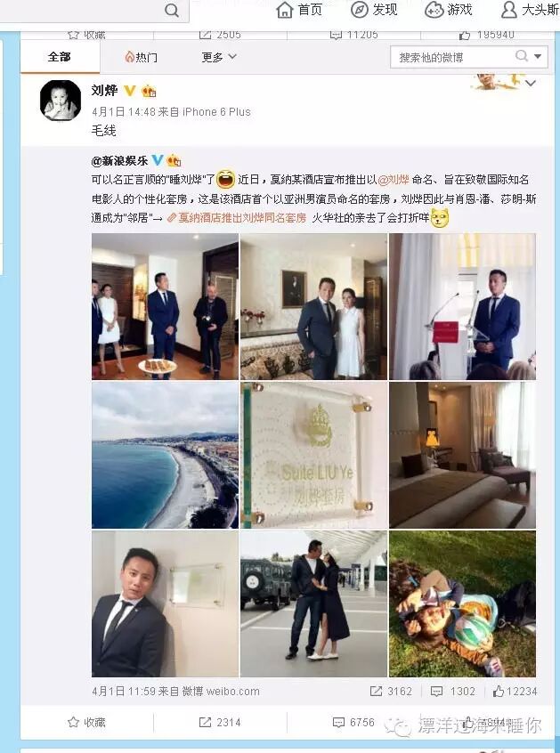This screenshot has width=560, height=753.
Task: Open the 首页 home icon
Action: pyautogui.click(x=285, y=10)
